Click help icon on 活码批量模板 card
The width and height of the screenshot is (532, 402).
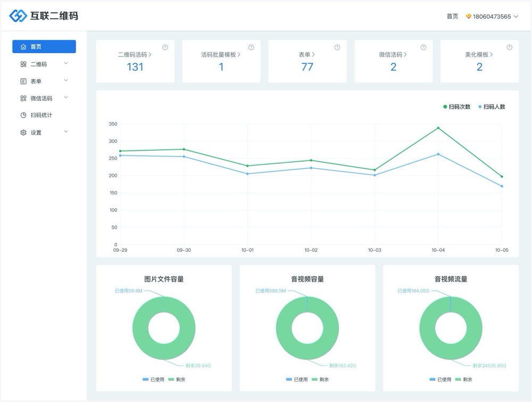[251, 47]
